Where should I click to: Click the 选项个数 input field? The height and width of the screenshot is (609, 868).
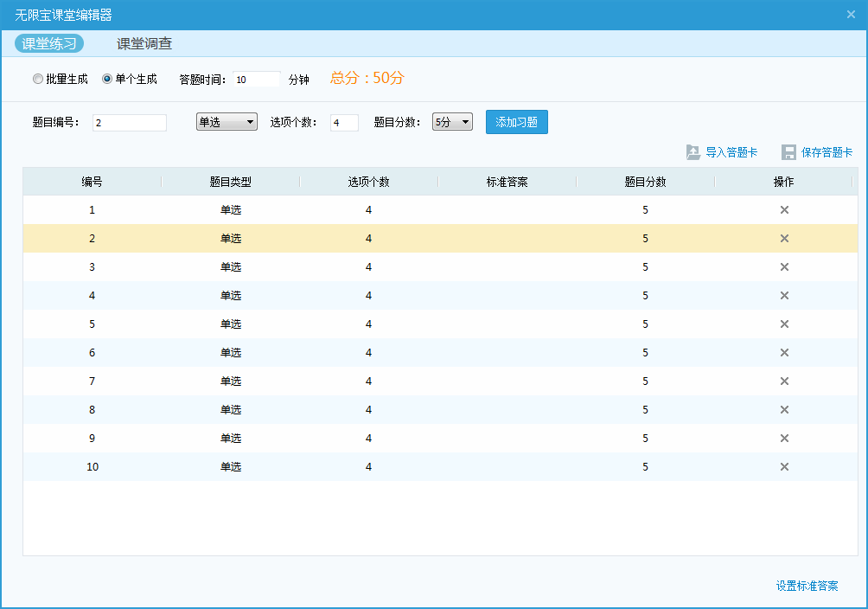pyautogui.click(x=344, y=123)
